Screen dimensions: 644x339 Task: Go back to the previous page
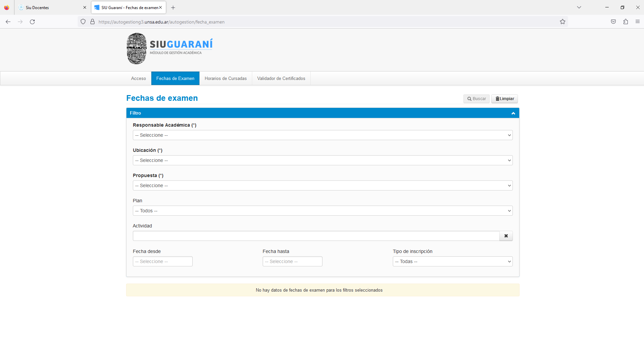8,22
